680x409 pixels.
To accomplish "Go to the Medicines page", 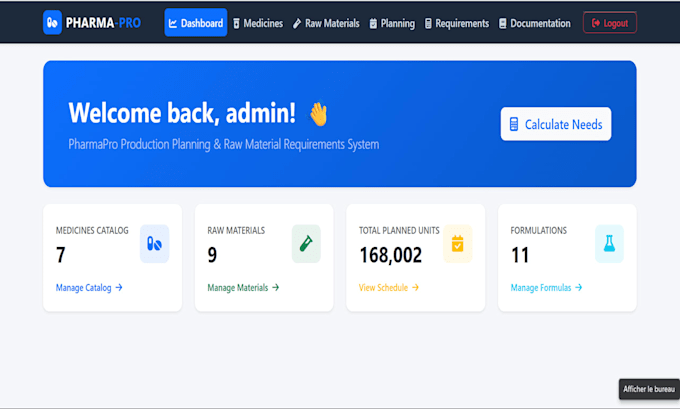I will tap(258, 23).
